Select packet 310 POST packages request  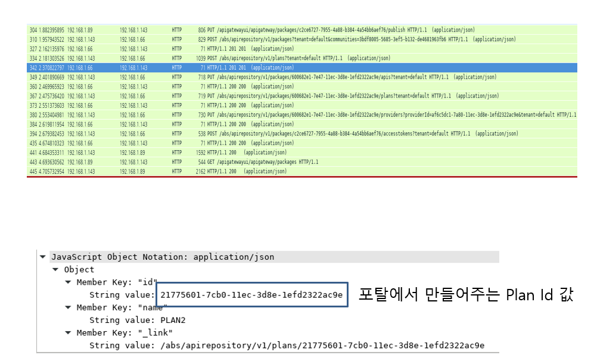click(298, 39)
